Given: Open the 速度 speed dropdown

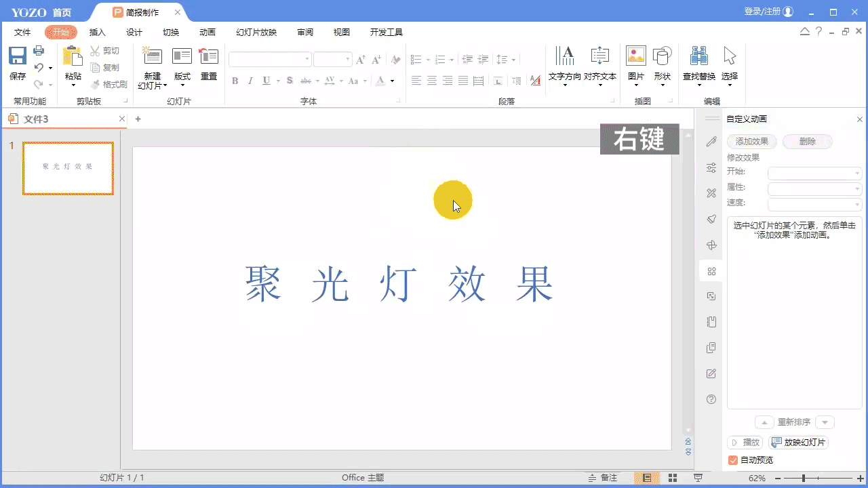Looking at the screenshot, I should (814, 204).
